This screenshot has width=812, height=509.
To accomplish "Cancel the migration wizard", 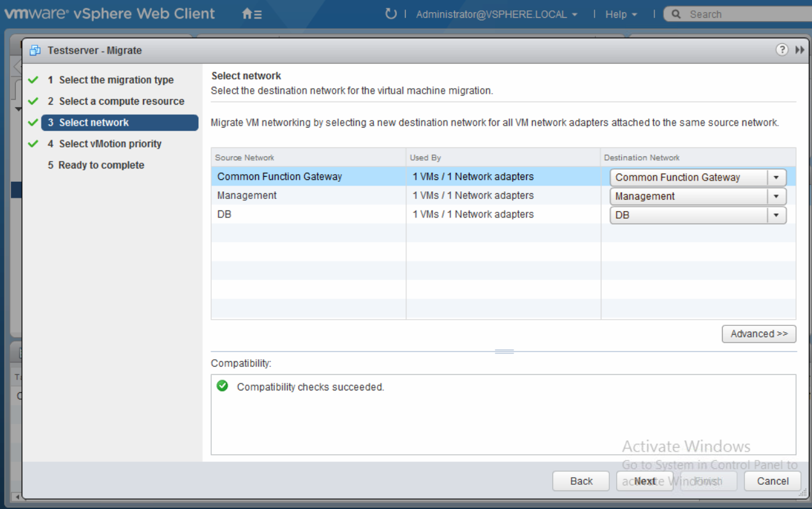I will click(x=772, y=481).
